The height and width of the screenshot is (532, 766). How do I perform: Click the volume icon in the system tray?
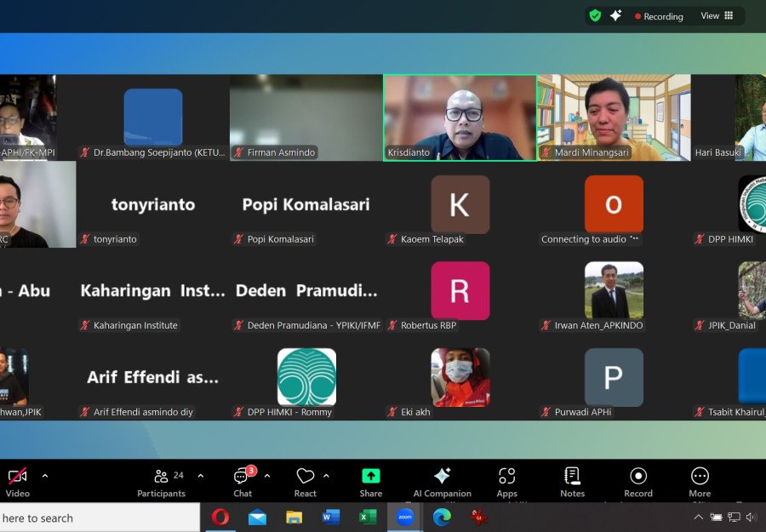click(x=752, y=517)
